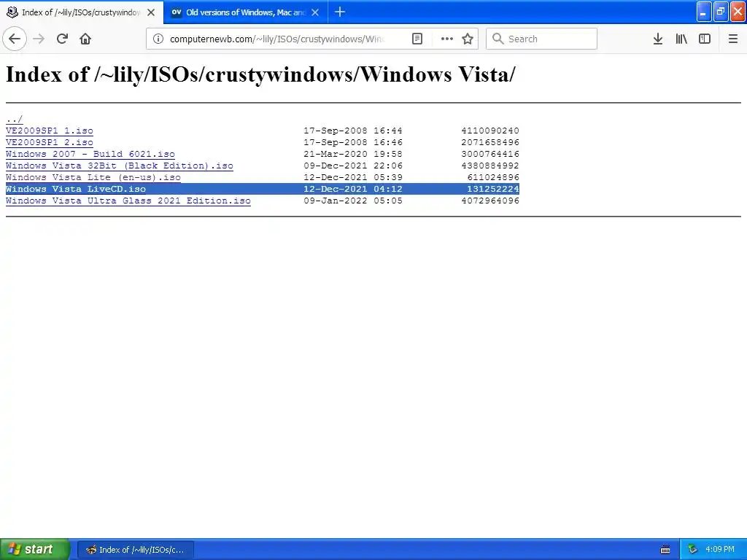Select the date 09-Jan-2022 05:05
Image resolution: width=747 pixels, height=560 pixels.
[x=353, y=201]
